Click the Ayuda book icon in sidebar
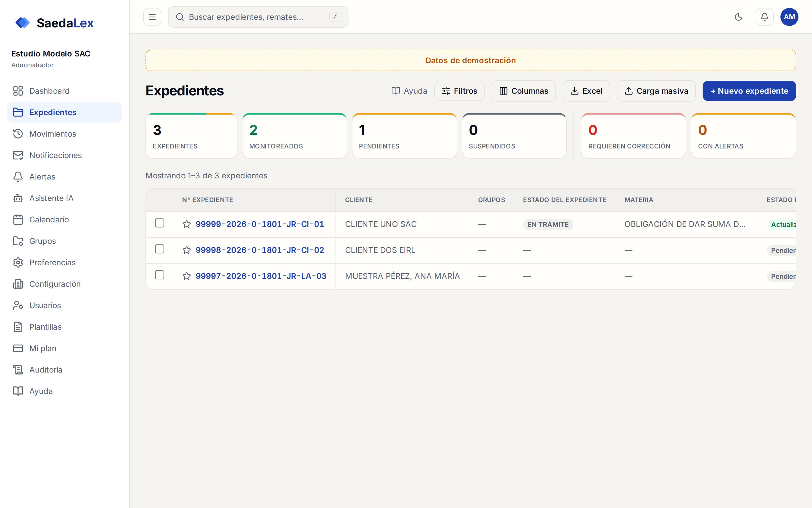812x508 pixels. click(x=18, y=391)
